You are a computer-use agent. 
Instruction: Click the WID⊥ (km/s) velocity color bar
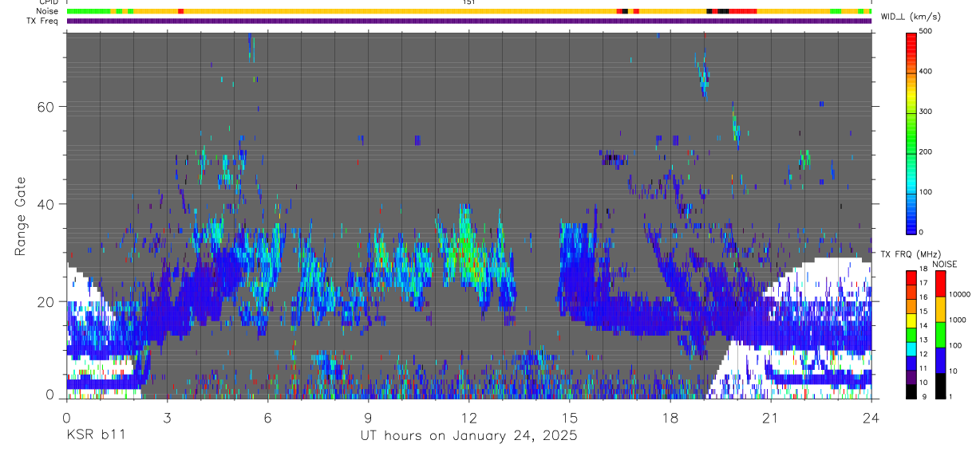coord(911,132)
